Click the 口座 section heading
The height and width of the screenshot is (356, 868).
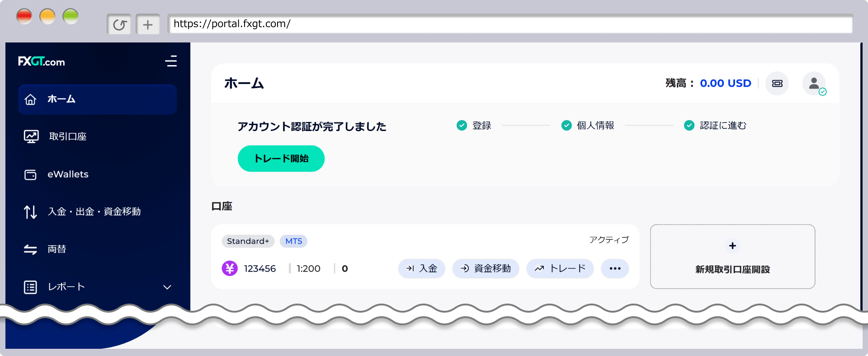click(222, 206)
